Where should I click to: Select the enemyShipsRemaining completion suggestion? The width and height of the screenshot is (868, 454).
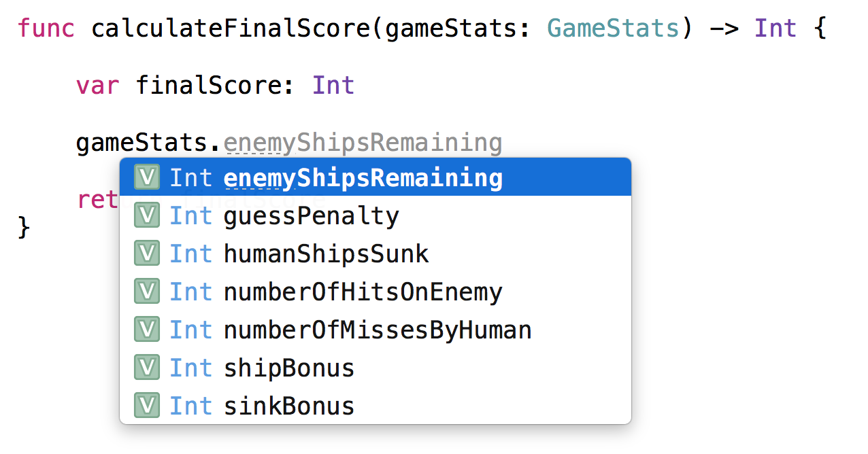tap(363, 177)
